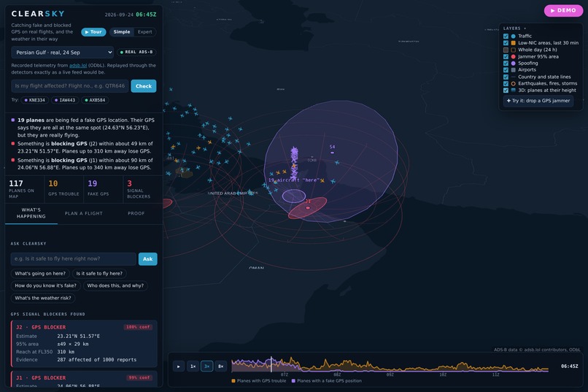Toggle Country and state lines checkbox
Image resolution: width=588 pixels, height=392 pixels.
pyautogui.click(x=506, y=77)
